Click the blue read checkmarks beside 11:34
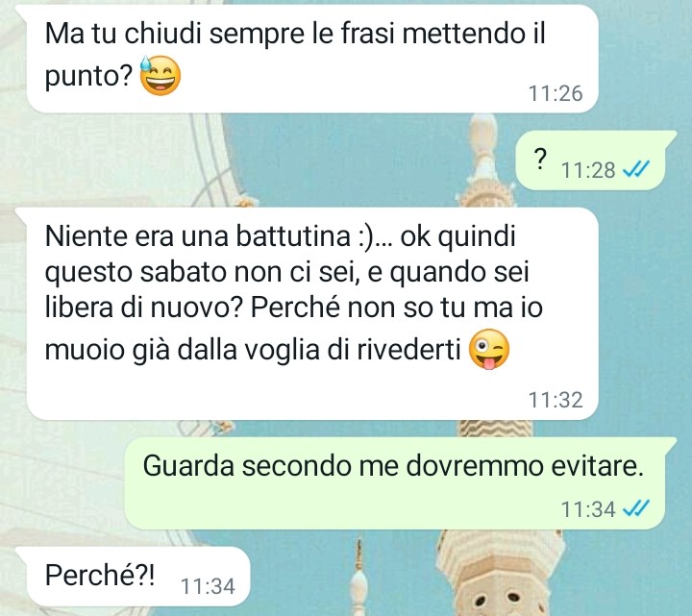This screenshot has height=616, width=692. point(636,508)
